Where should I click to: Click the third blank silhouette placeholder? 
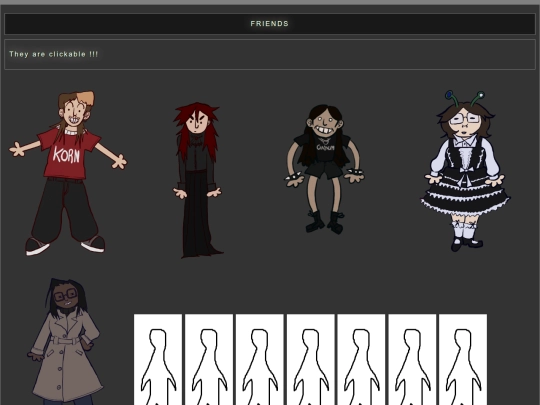[259, 359]
